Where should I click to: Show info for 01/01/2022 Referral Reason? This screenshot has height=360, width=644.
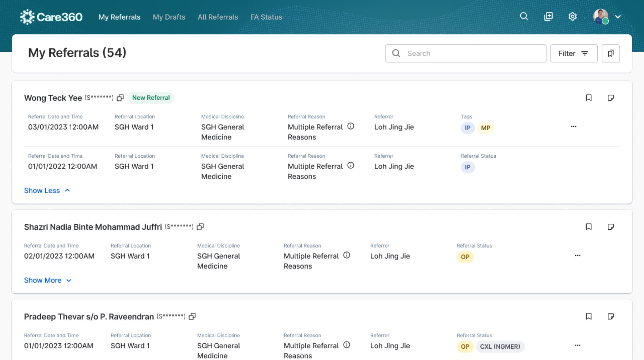[x=350, y=165]
